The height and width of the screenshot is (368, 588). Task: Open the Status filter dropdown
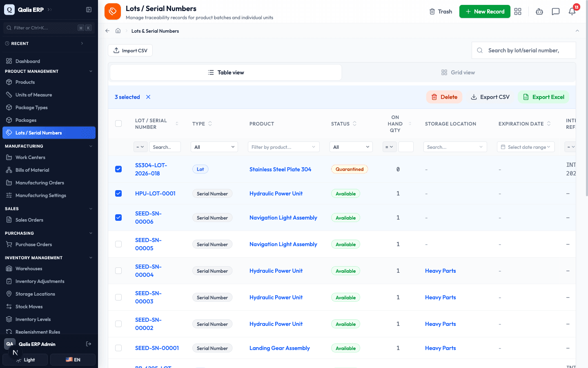click(351, 147)
